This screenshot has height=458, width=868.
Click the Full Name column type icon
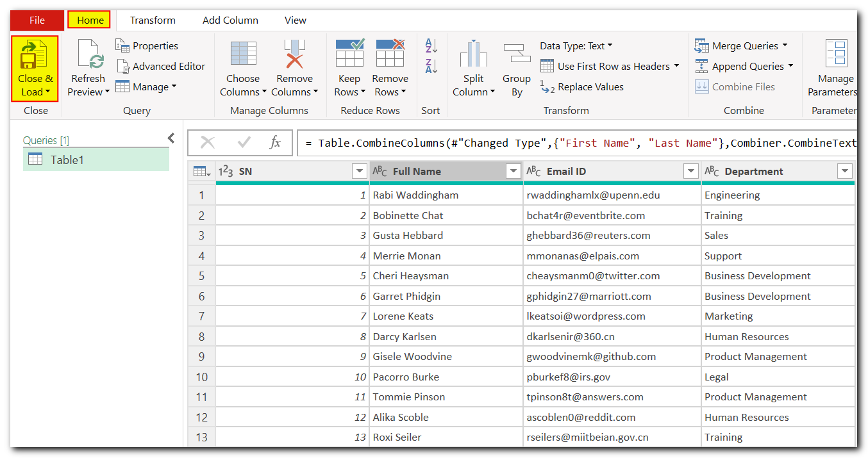(380, 171)
